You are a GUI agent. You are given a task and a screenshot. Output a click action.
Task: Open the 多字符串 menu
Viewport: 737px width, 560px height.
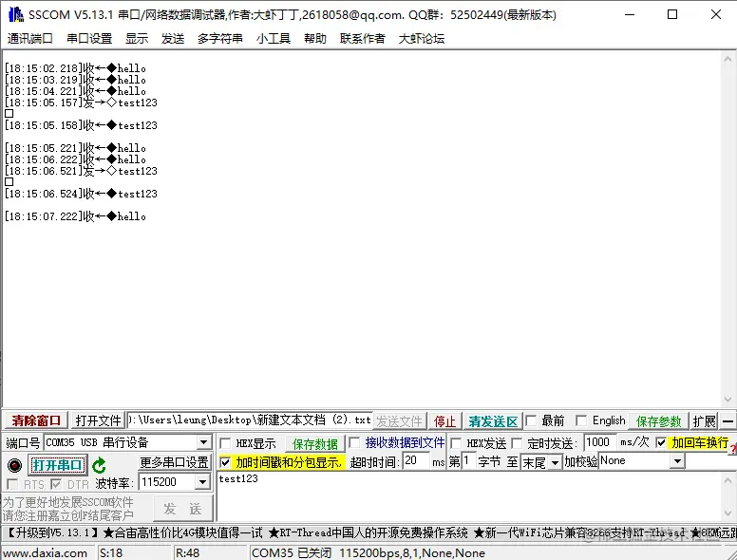(x=220, y=39)
